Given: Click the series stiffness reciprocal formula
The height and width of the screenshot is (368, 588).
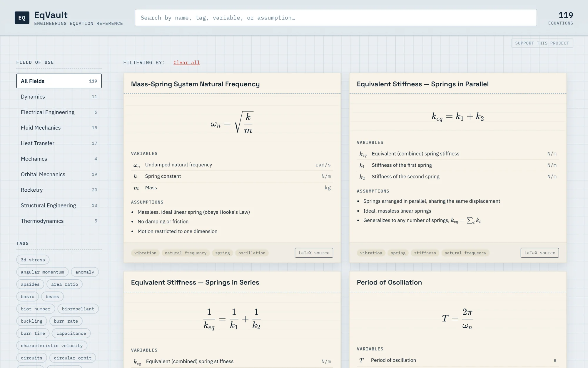Looking at the screenshot, I should tap(232, 319).
